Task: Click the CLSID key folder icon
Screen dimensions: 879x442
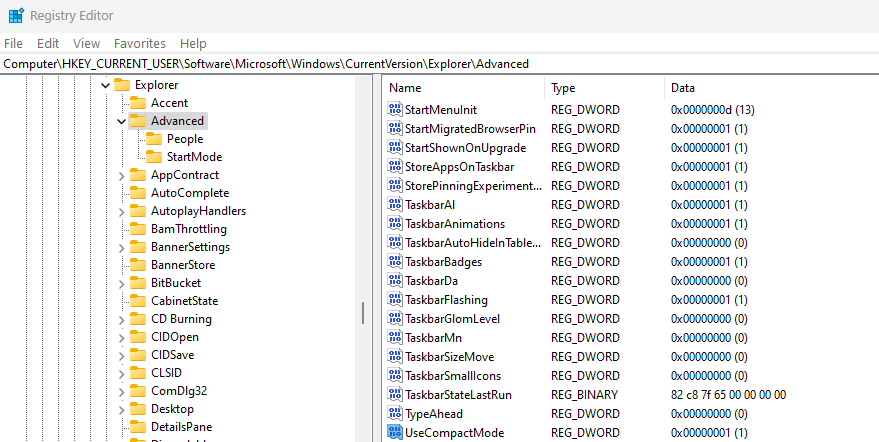Action: [137, 372]
